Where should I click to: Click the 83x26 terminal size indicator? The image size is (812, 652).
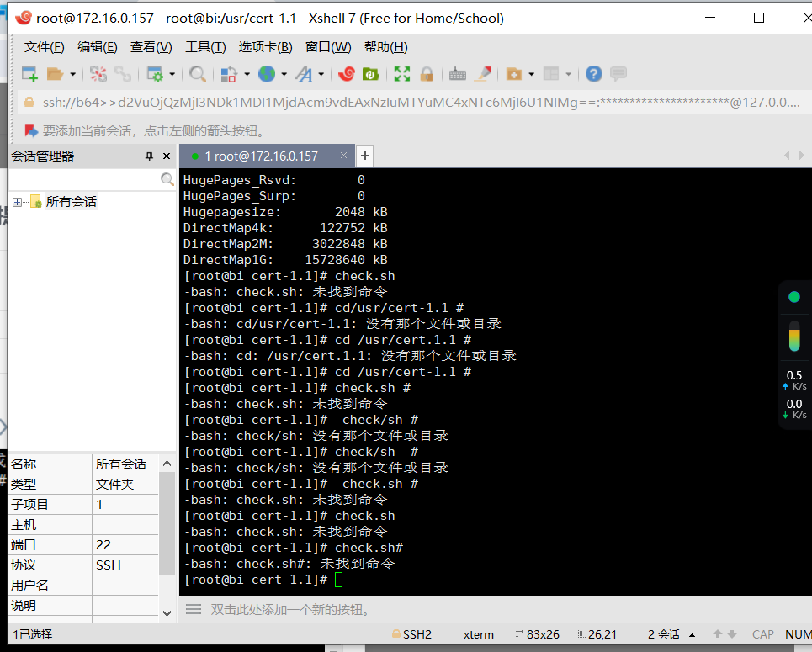click(538, 634)
